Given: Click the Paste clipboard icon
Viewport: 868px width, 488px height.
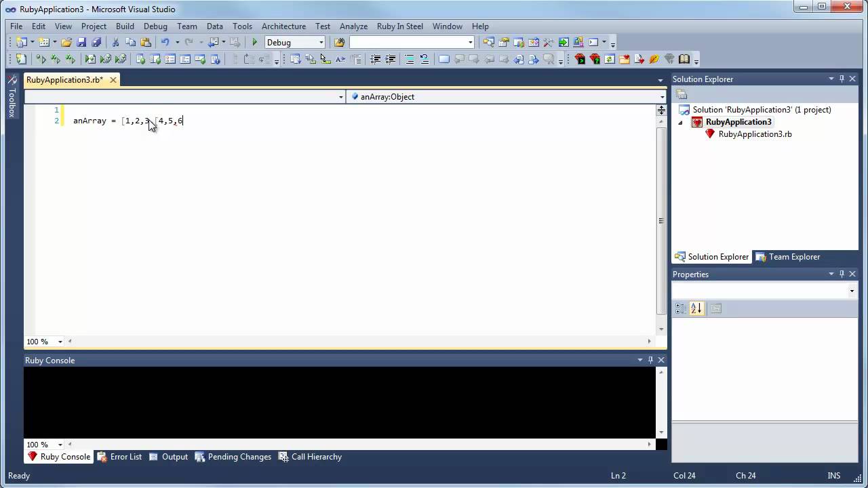Looking at the screenshot, I should (x=145, y=42).
